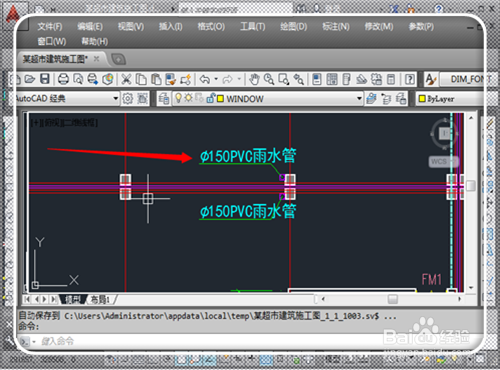Open Layer Properties Manager icon
The image size is (500, 370).
coord(164,99)
